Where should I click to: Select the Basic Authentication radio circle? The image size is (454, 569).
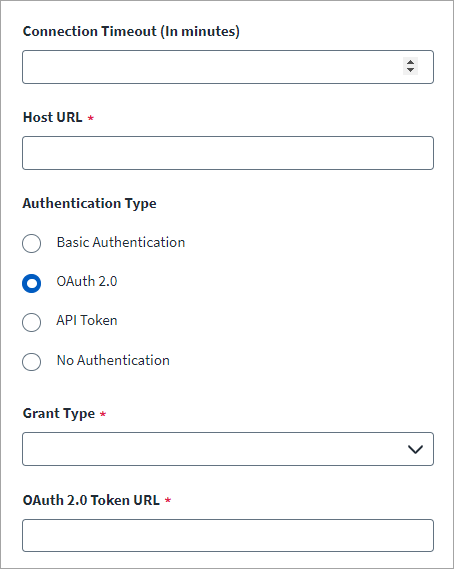pyautogui.click(x=32, y=243)
